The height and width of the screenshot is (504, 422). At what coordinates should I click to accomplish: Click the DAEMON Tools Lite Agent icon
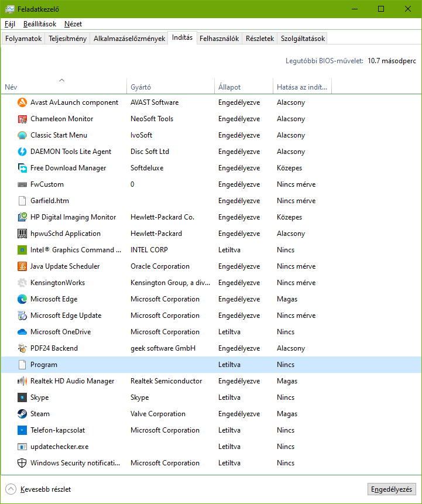(22, 152)
